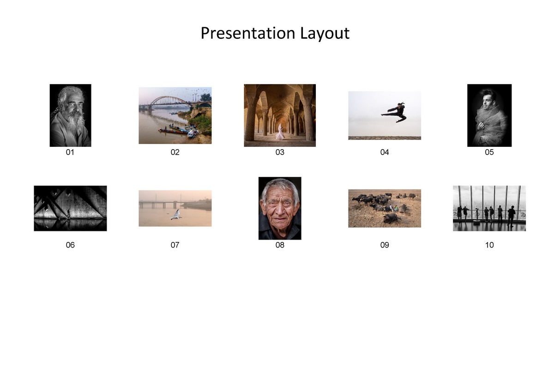The image size is (554, 392).
Task: Click the Presentation Layout title text
Action: (275, 33)
